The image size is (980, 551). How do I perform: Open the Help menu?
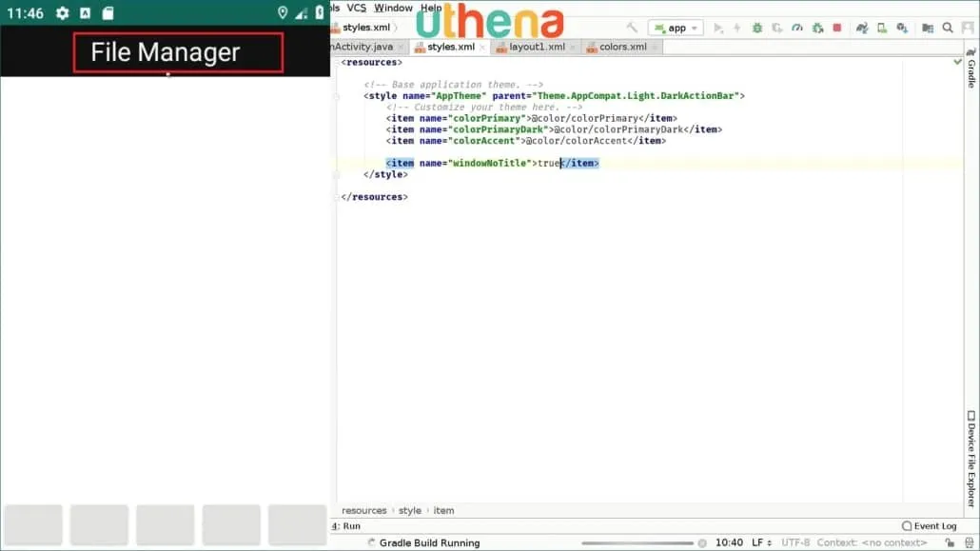(431, 8)
